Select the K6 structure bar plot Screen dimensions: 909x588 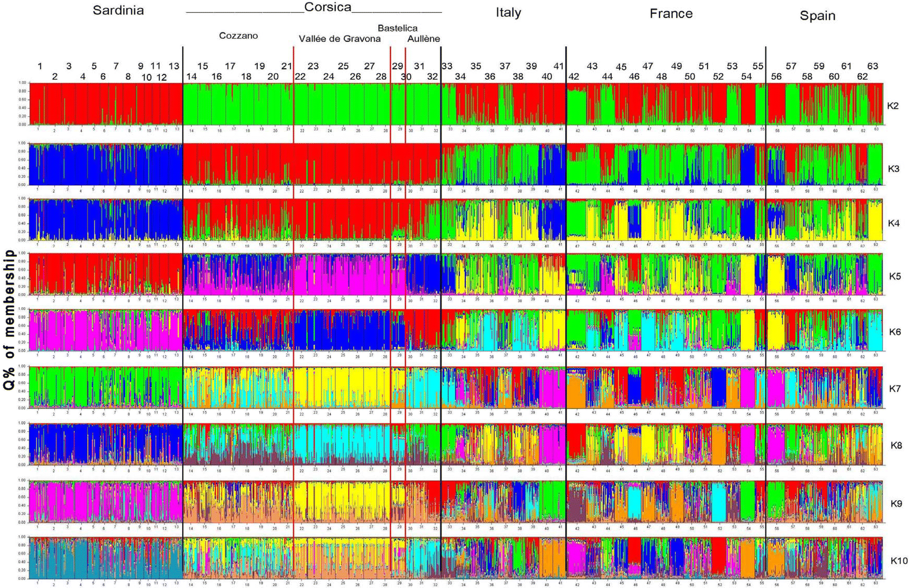[456, 330]
